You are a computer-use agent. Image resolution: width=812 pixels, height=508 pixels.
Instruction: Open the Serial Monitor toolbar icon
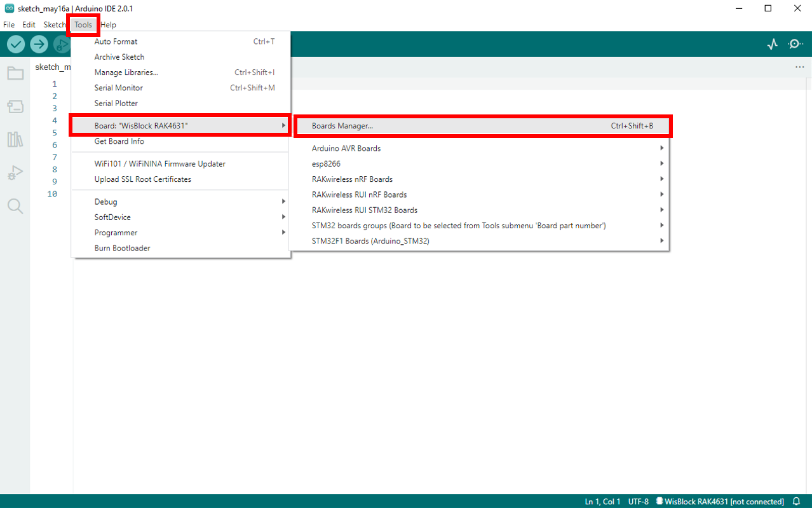[795, 44]
